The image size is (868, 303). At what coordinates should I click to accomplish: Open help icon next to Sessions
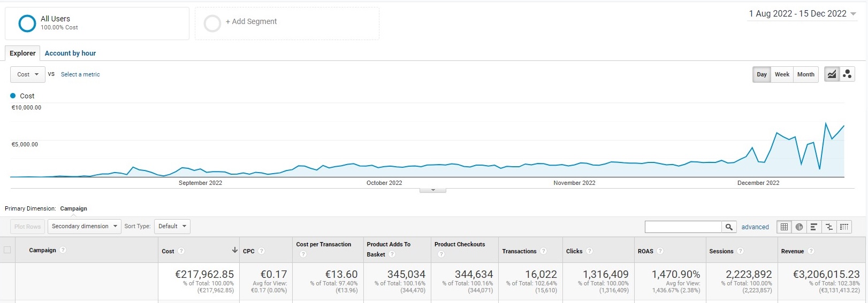coord(741,251)
